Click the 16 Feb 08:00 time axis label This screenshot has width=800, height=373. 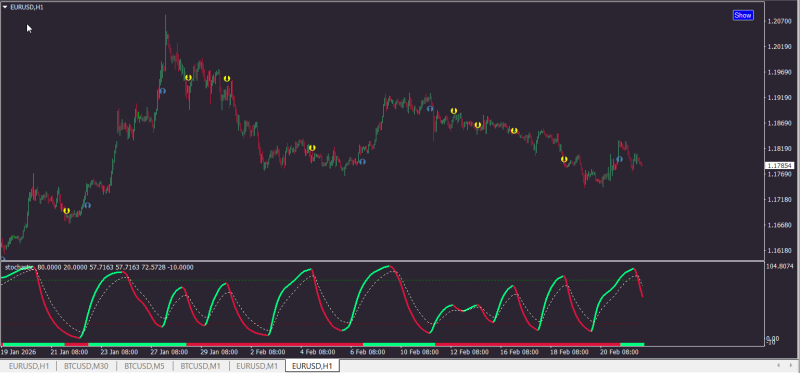tap(518, 352)
